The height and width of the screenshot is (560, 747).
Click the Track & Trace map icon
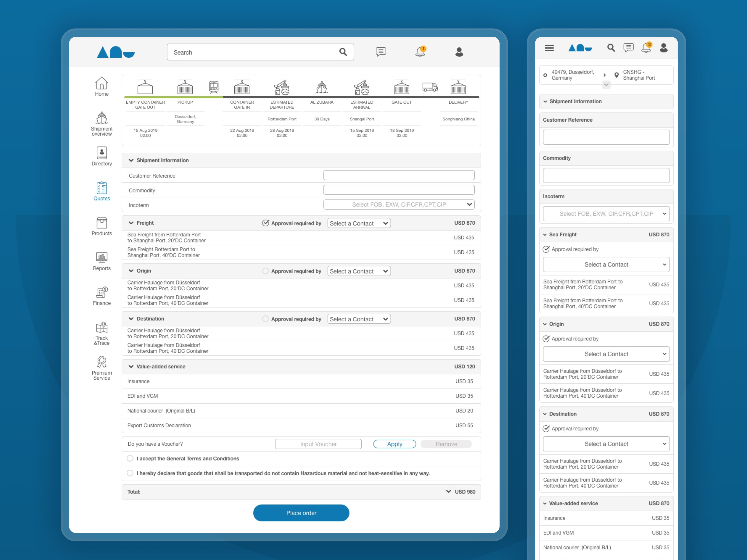(x=102, y=327)
